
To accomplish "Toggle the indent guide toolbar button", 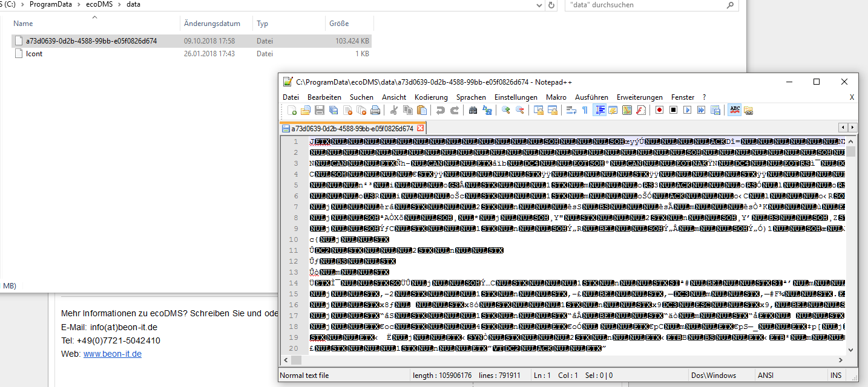I will pyautogui.click(x=600, y=110).
